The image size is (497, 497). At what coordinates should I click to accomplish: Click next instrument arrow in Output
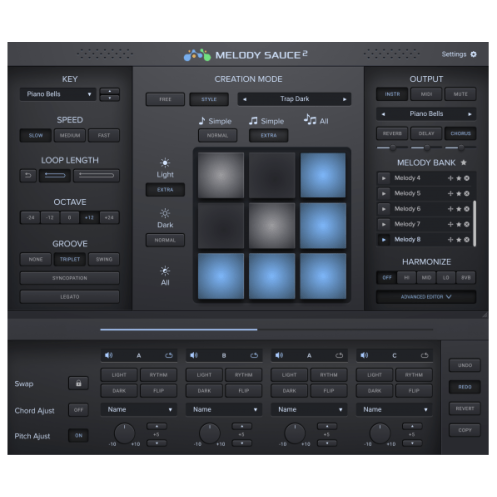coord(470,114)
